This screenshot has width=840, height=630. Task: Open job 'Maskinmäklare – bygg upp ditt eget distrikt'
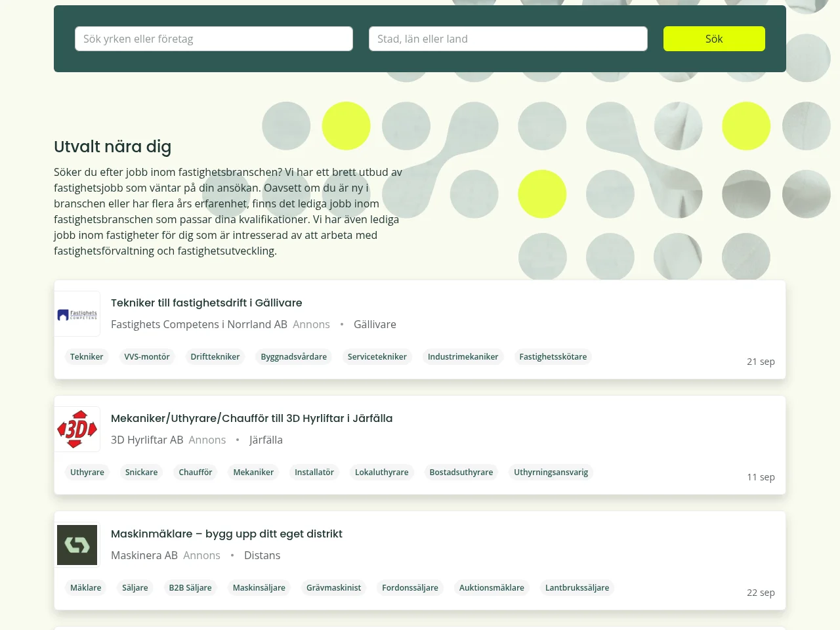(x=226, y=534)
